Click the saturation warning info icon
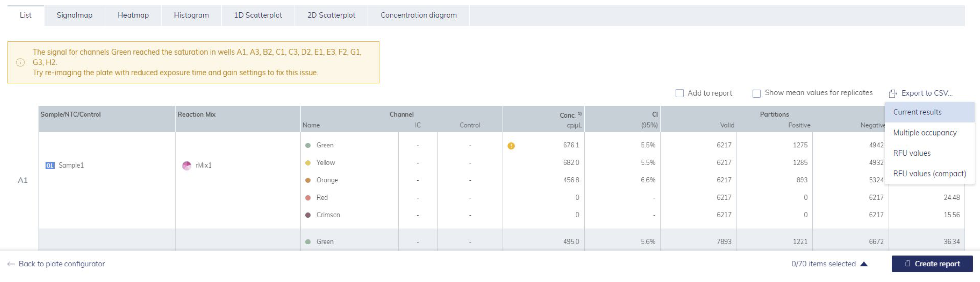This screenshot has width=980, height=282. (x=20, y=62)
